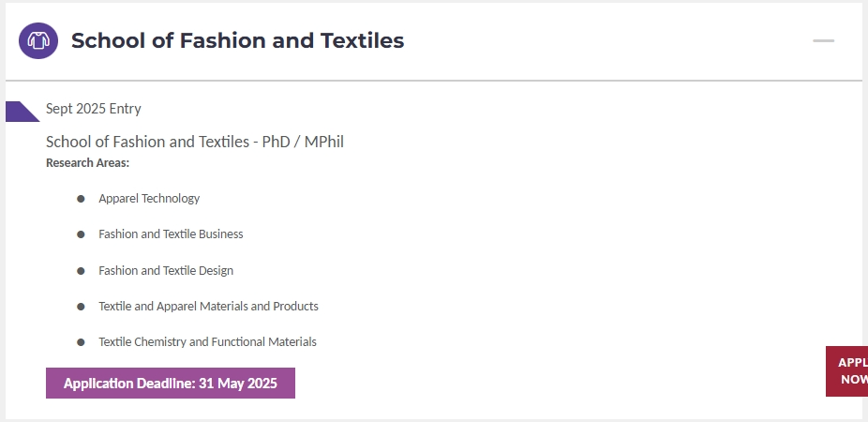
Task: Select Apparel Technology research area
Action: tap(149, 198)
